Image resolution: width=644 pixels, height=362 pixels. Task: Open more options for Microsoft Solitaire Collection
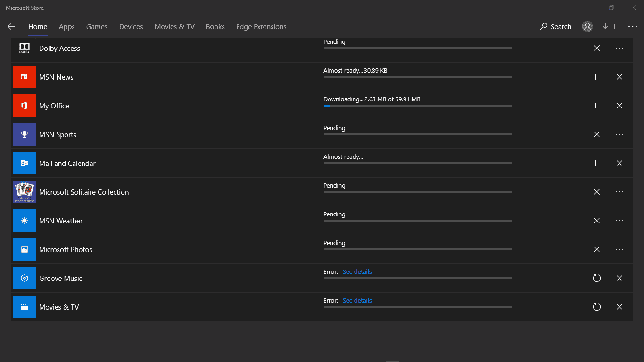(619, 192)
